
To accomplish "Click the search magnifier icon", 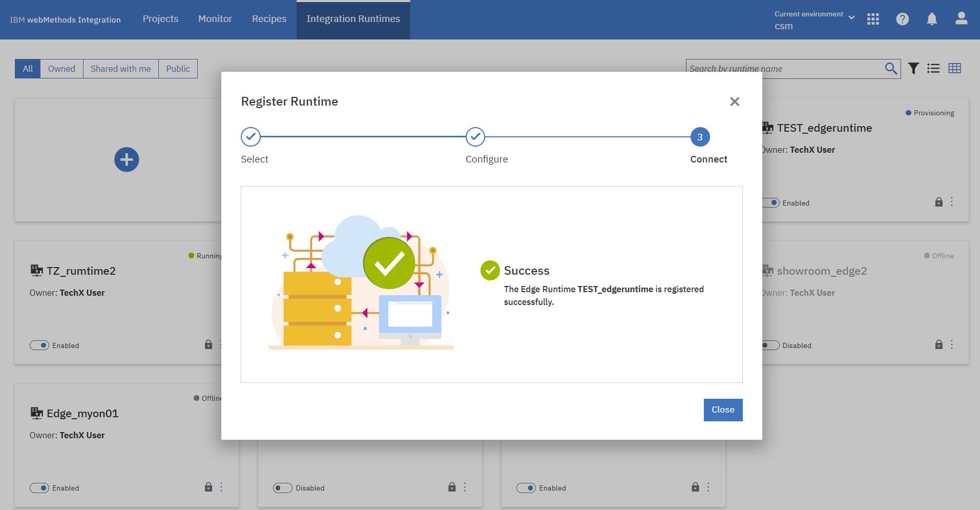I will click(x=890, y=68).
